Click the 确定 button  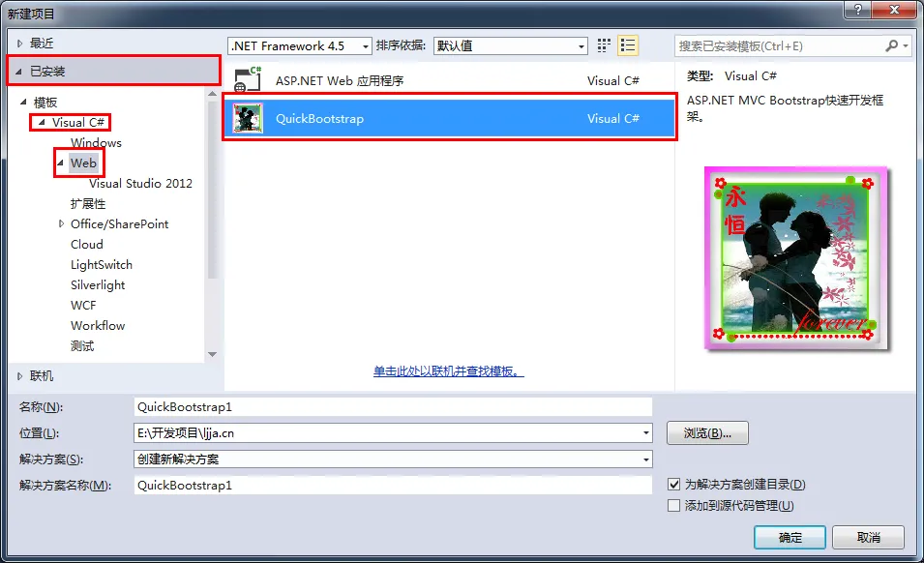click(x=790, y=537)
